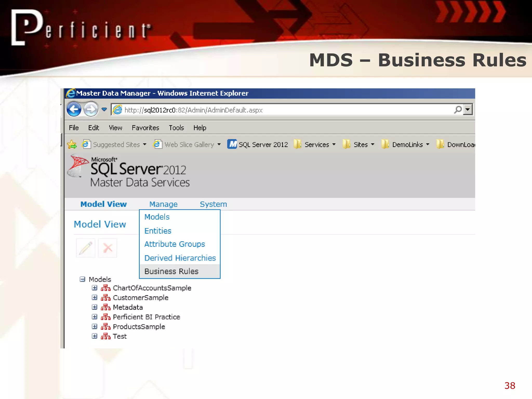Expand the ChartOfAccountsSample model node

click(95, 288)
